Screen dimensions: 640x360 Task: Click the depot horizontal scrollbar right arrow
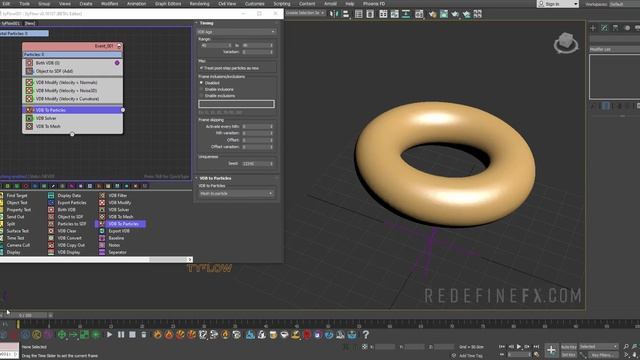point(190,260)
